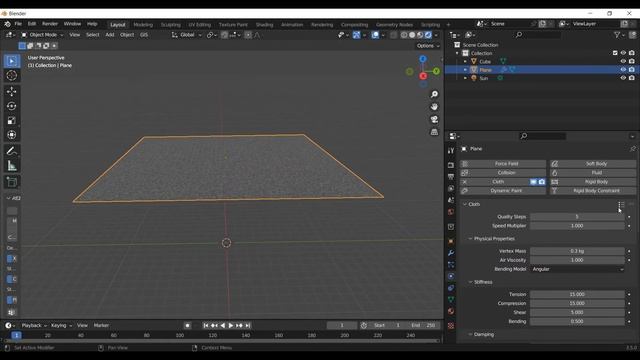Add Soft Body physics

point(593,164)
